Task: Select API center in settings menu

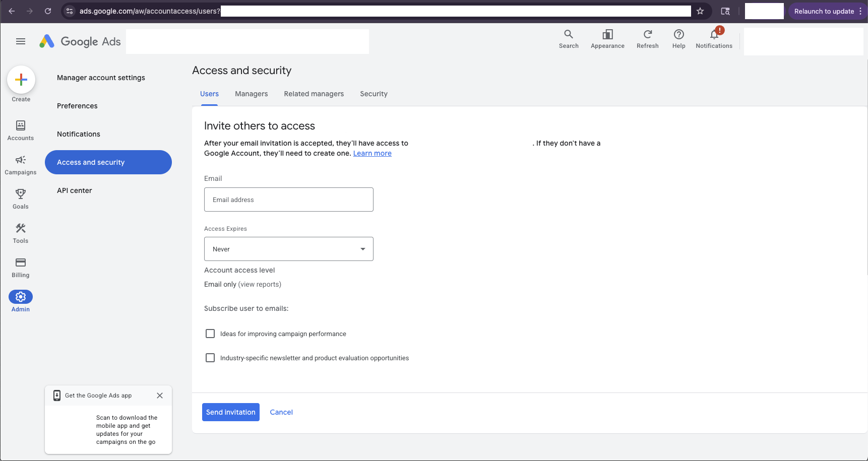Action: point(75,190)
